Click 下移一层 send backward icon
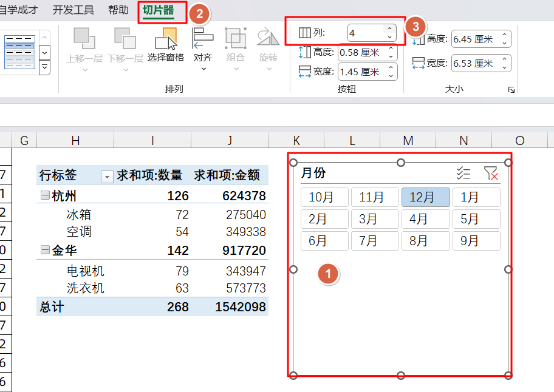 [x=125, y=38]
